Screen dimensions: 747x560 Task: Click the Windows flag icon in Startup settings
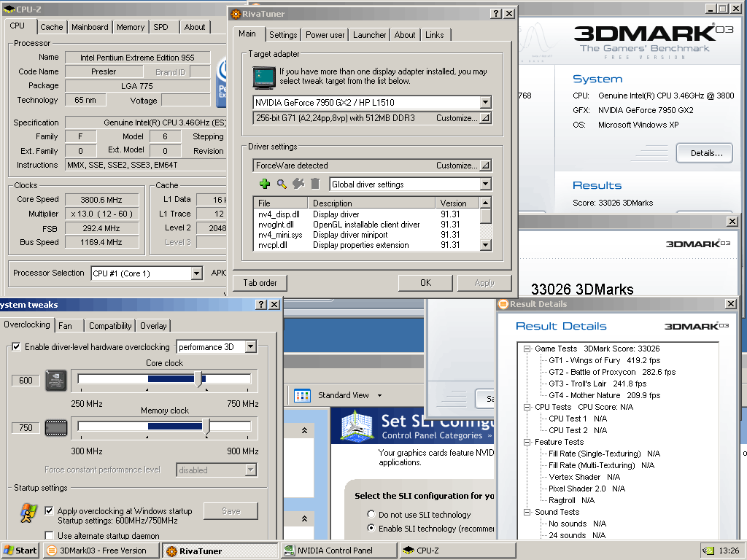[28, 513]
